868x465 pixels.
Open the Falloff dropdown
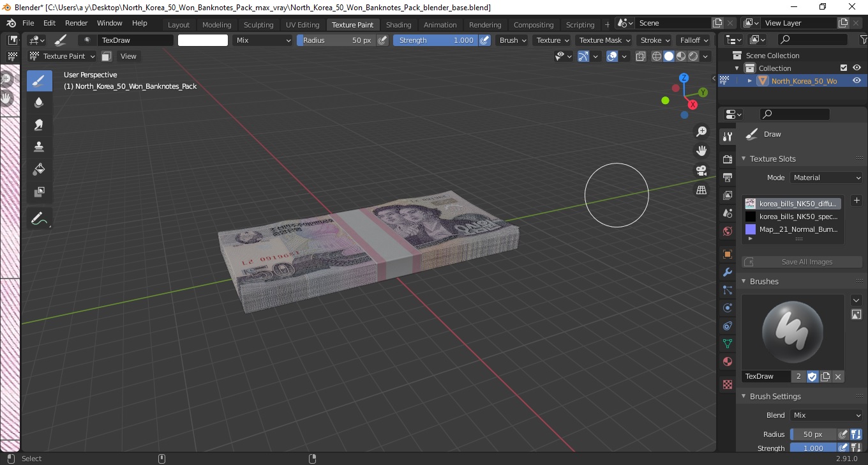pyautogui.click(x=694, y=40)
